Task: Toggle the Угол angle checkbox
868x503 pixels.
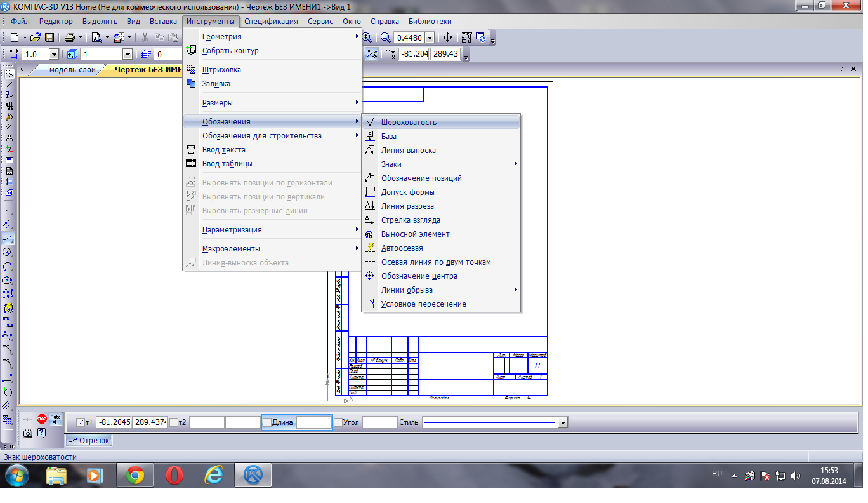Action: (338, 422)
